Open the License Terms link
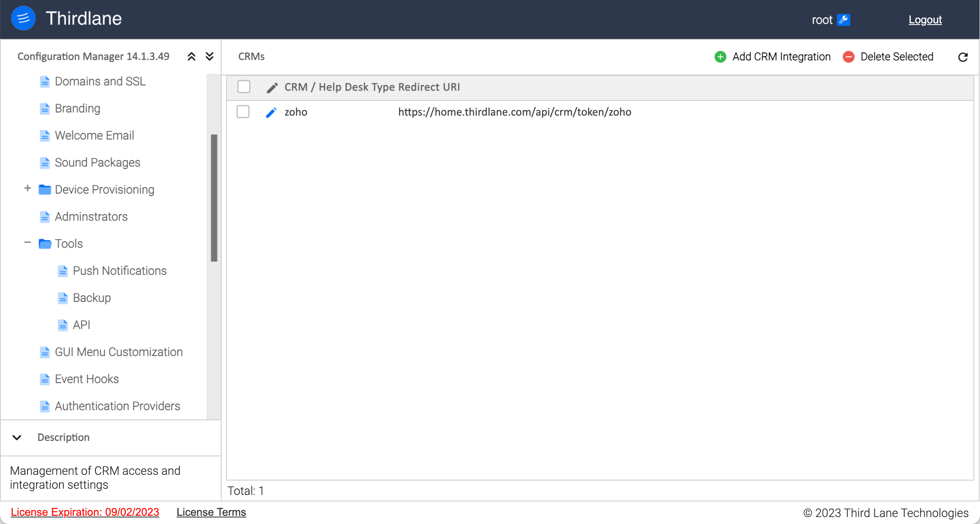Image resolution: width=980 pixels, height=524 pixels. [x=211, y=512]
